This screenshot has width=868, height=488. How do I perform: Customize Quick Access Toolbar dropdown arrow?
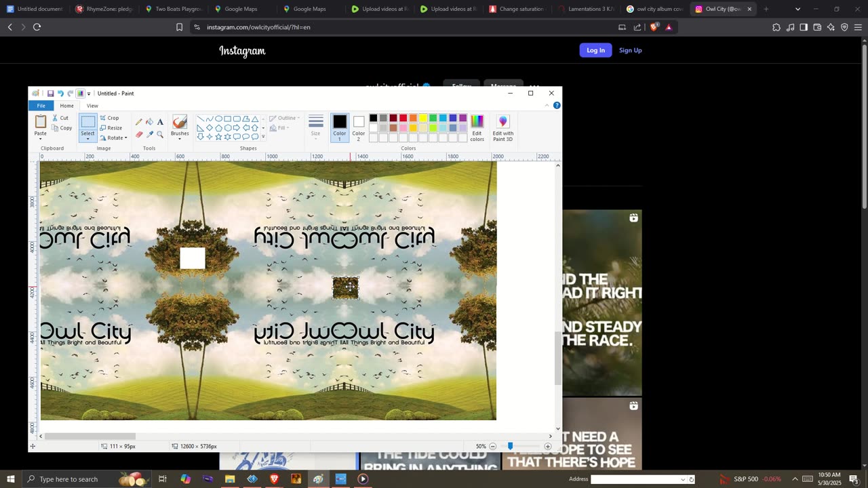click(x=89, y=94)
